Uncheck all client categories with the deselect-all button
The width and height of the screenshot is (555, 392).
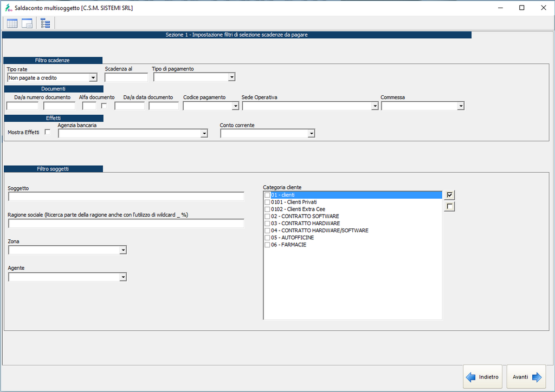point(449,206)
